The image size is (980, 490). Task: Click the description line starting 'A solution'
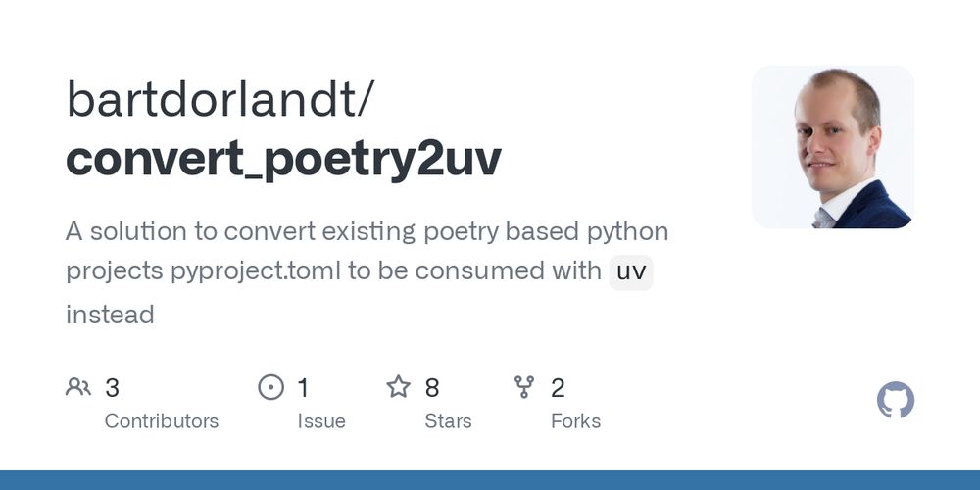coord(367,232)
